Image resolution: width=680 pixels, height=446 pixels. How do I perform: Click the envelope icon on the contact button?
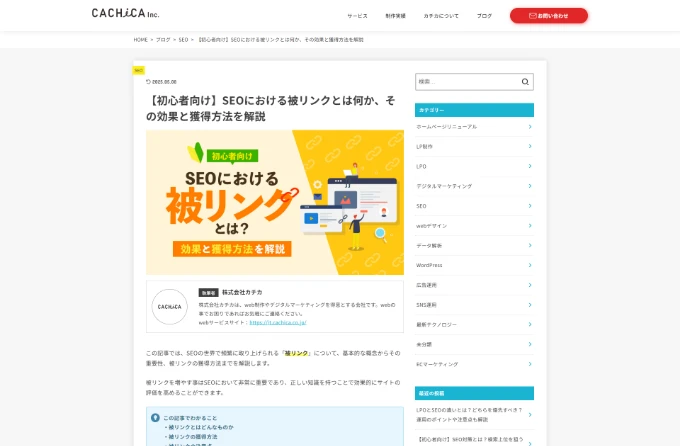[x=533, y=16]
